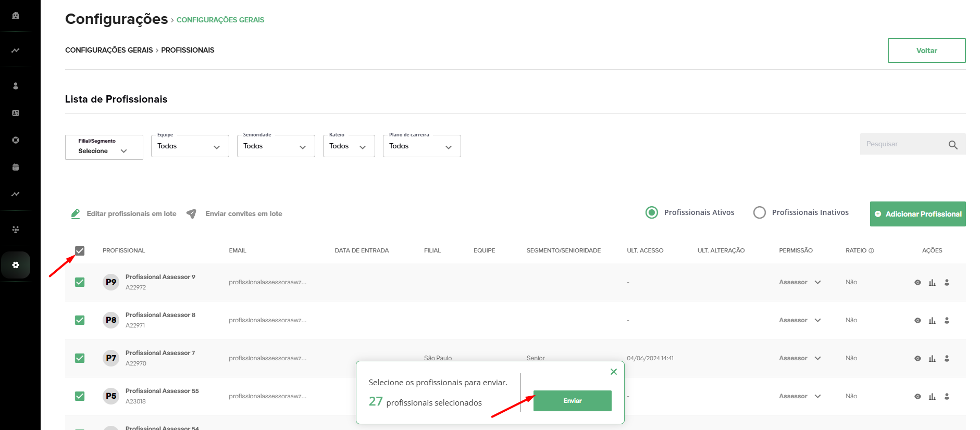Screen dimensions: 980x430
Task: Click the pencil edit-in-batch icon
Action: point(76,214)
